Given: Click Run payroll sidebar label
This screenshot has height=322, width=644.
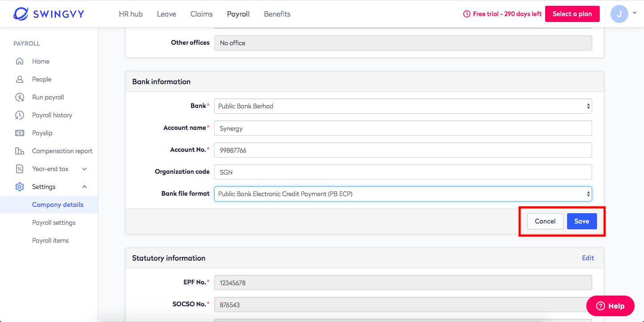Looking at the screenshot, I should coord(48,97).
